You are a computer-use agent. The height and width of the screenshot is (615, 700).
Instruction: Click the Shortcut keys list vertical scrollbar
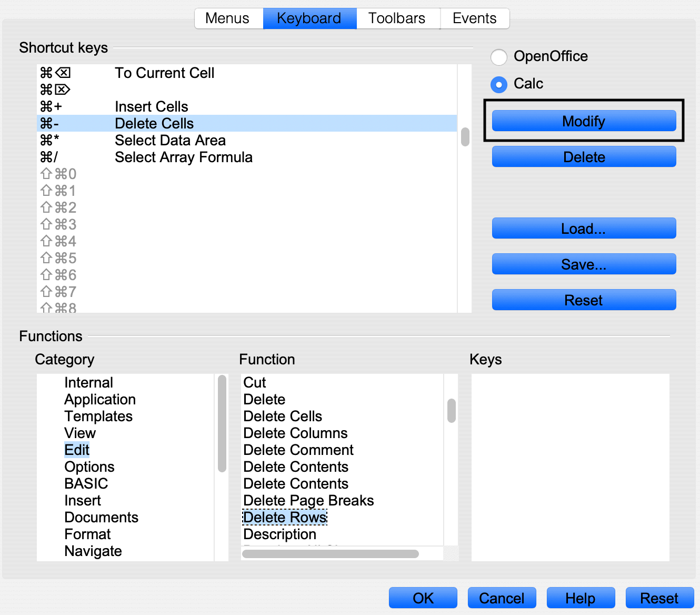point(465,137)
